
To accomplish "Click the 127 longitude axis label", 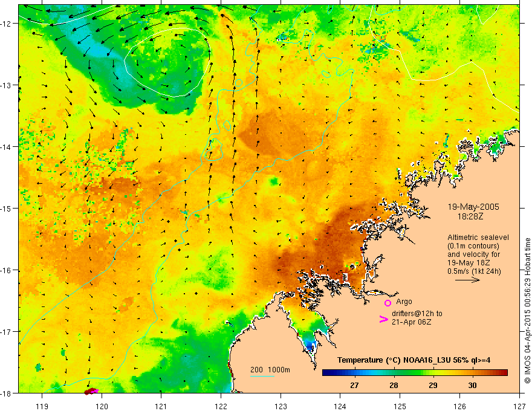I will [519, 406].
